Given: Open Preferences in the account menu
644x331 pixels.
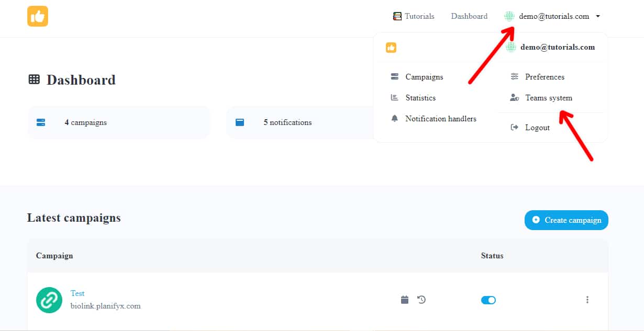Looking at the screenshot, I should [x=545, y=77].
